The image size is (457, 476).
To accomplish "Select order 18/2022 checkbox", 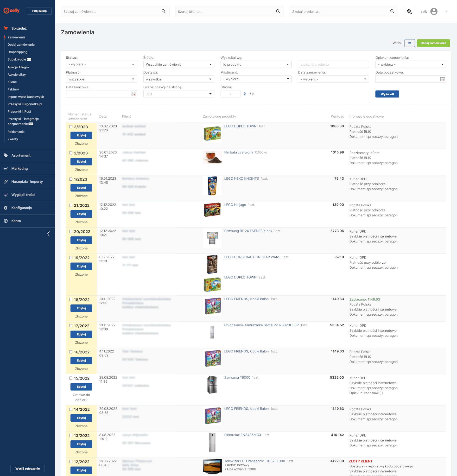I will pyautogui.click(x=71, y=300).
